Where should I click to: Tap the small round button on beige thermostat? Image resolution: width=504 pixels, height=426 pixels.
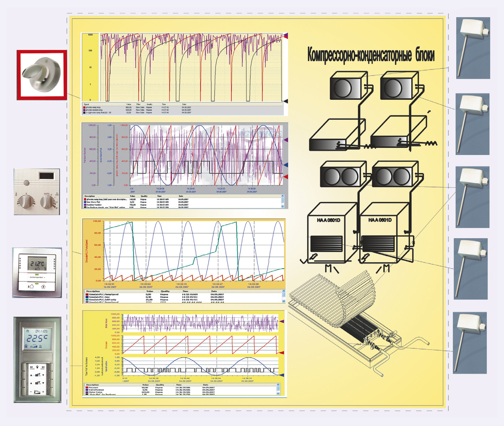[x=26, y=183]
